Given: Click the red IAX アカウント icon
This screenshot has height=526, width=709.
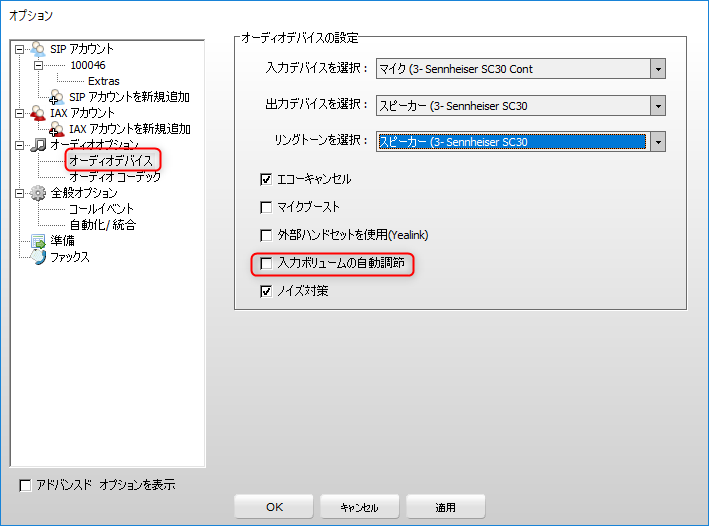Looking at the screenshot, I should click(x=38, y=113).
